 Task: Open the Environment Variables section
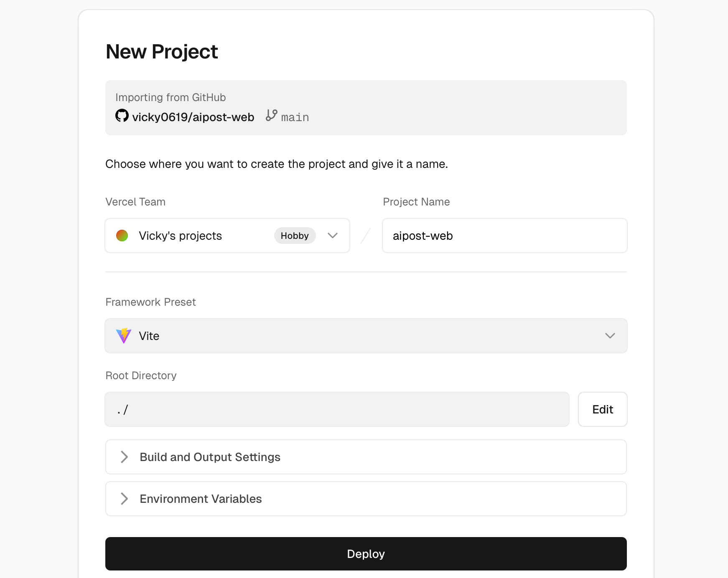click(366, 499)
